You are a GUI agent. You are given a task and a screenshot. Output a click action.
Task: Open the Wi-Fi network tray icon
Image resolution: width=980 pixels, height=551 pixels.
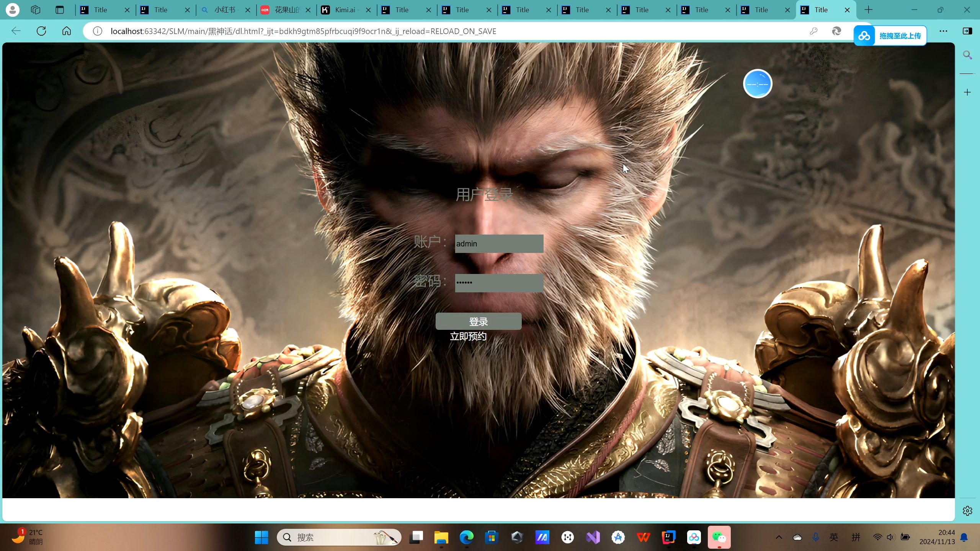point(878,537)
